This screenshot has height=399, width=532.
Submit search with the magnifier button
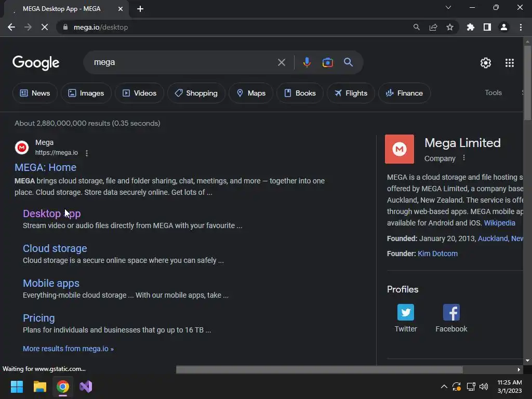click(x=348, y=62)
